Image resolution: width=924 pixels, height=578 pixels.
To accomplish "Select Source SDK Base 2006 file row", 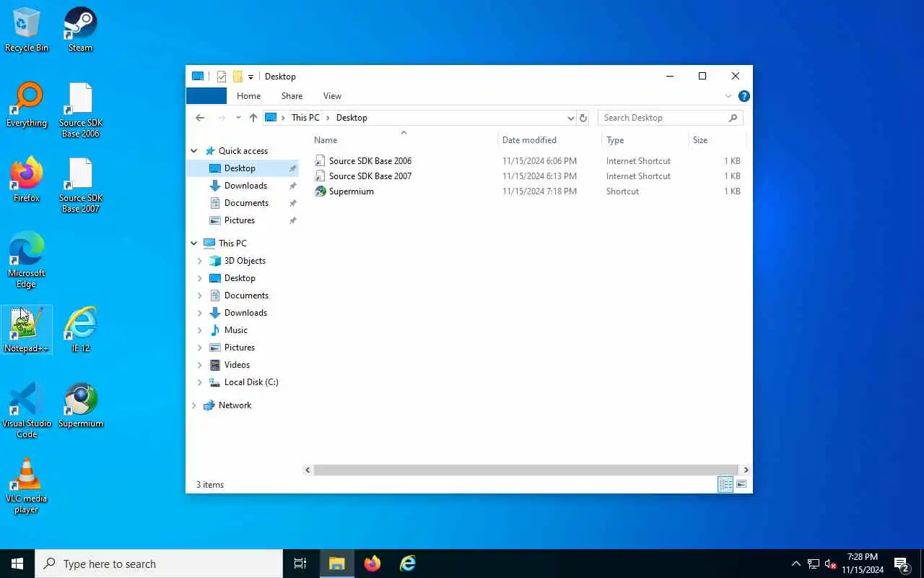I will tap(528, 161).
